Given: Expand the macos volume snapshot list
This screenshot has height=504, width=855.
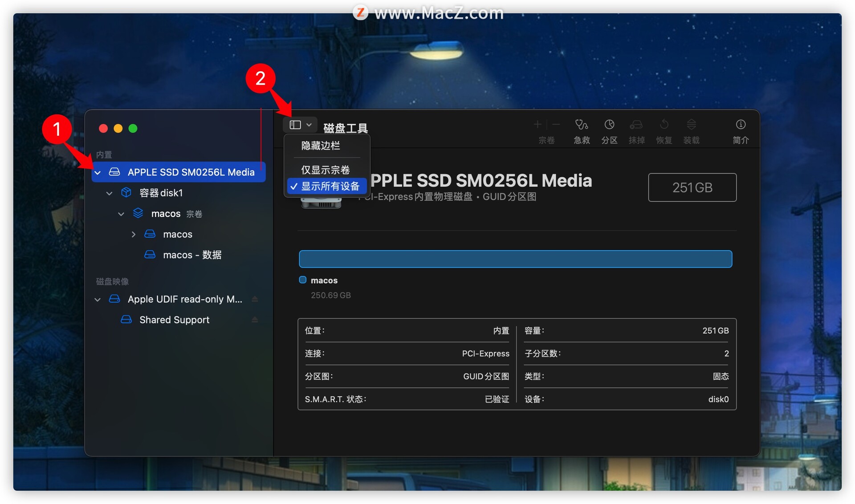Looking at the screenshot, I should click(133, 234).
